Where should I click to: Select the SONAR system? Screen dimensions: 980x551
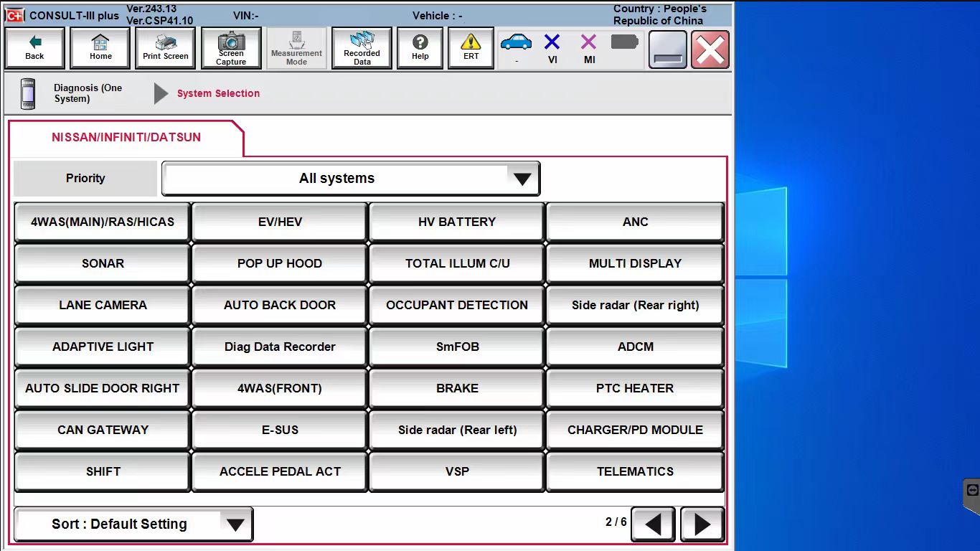(103, 264)
